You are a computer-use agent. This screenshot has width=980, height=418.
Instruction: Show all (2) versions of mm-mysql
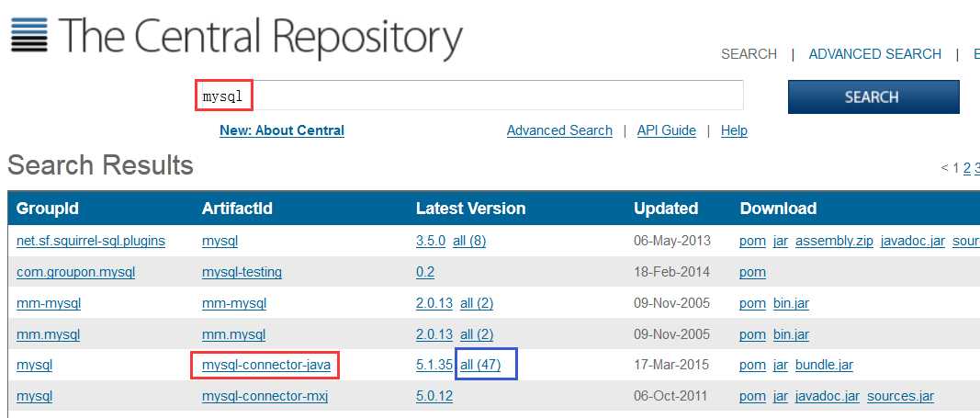(477, 303)
